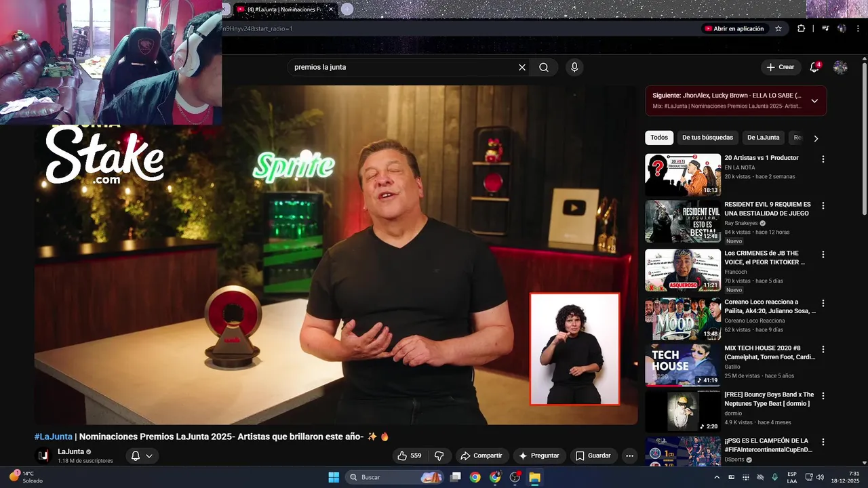Open options for Resident Evil 9 video
The width and height of the screenshot is (868, 488).
(823, 205)
